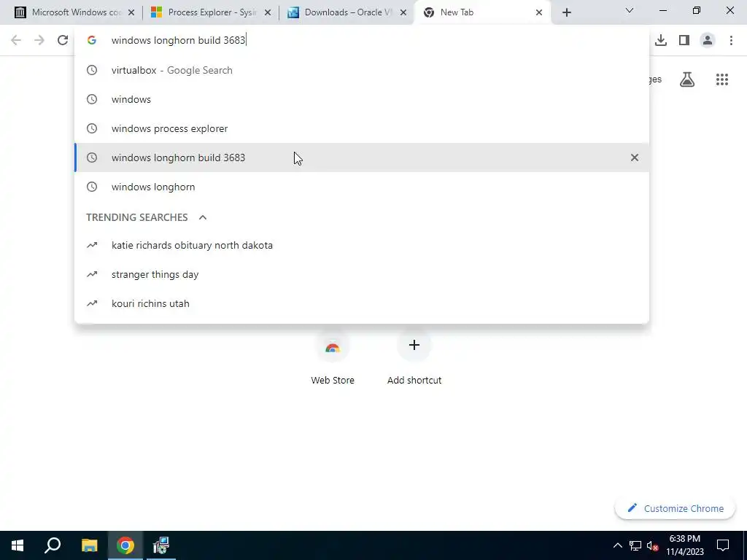Open the clock and date
Screen dimensions: 747x560
point(684,545)
